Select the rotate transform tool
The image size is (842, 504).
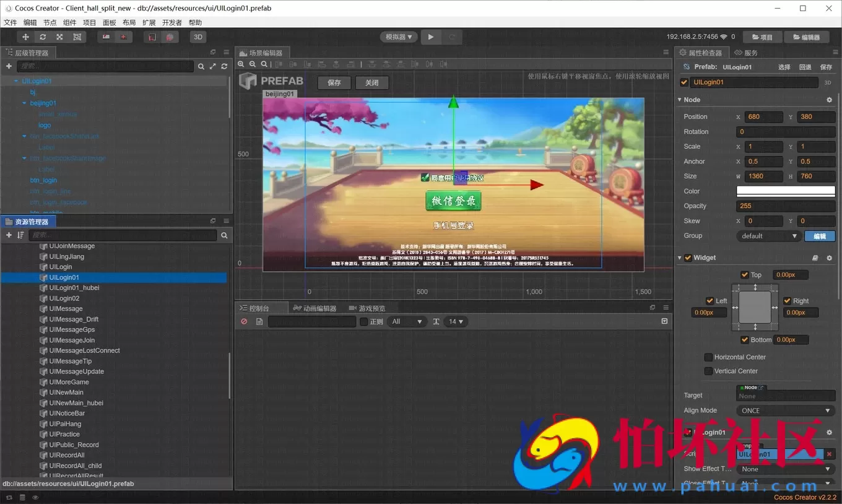pyautogui.click(x=43, y=37)
